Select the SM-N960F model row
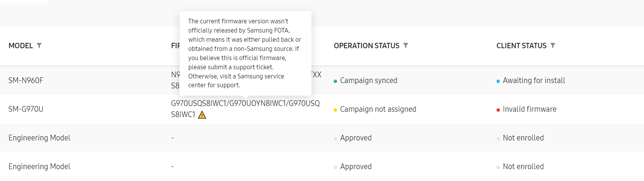 [322, 80]
